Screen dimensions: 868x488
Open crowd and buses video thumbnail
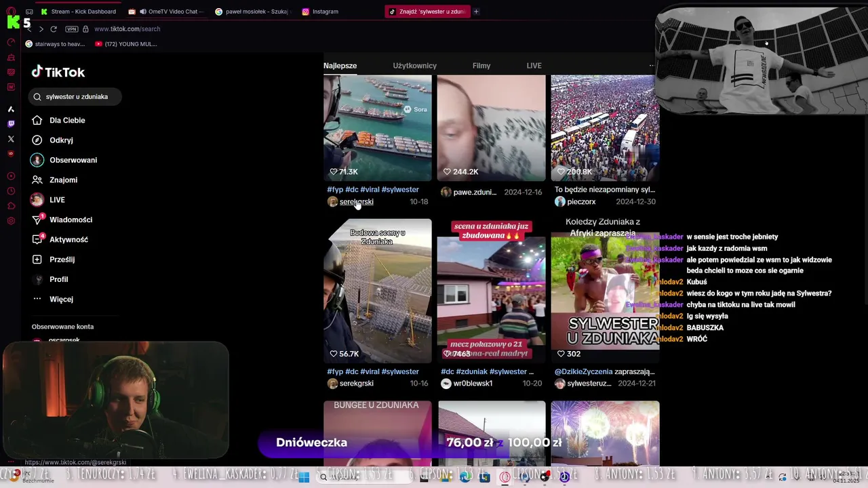click(604, 127)
